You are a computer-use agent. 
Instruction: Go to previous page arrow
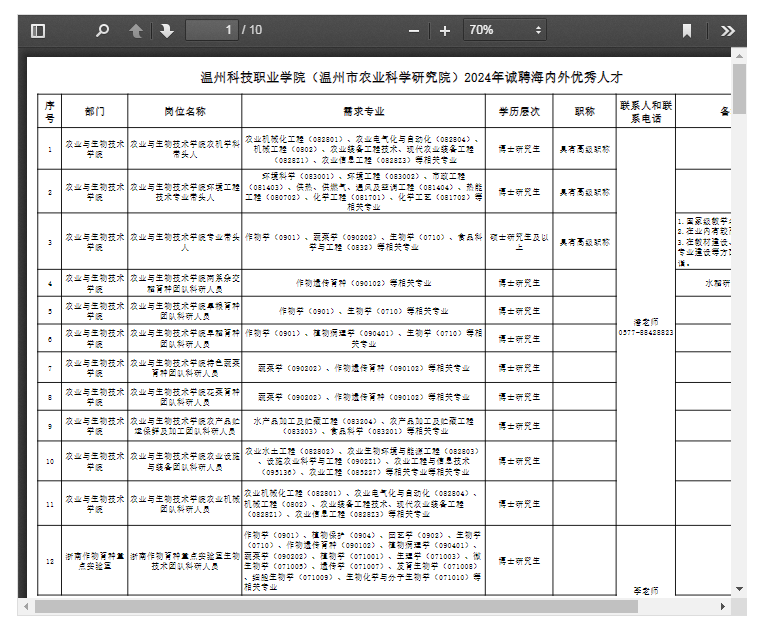pos(136,31)
